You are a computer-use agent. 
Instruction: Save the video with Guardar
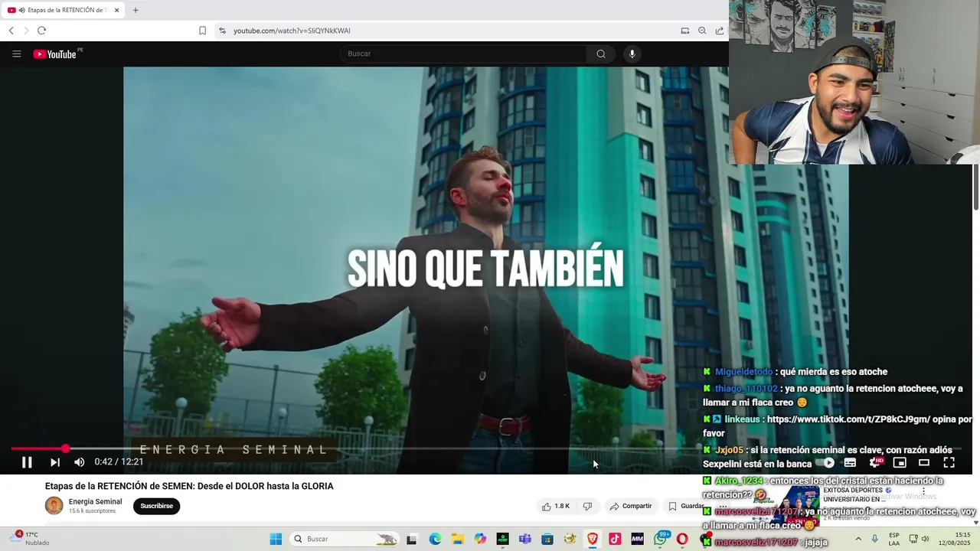pyautogui.click(x=687, y=506)
